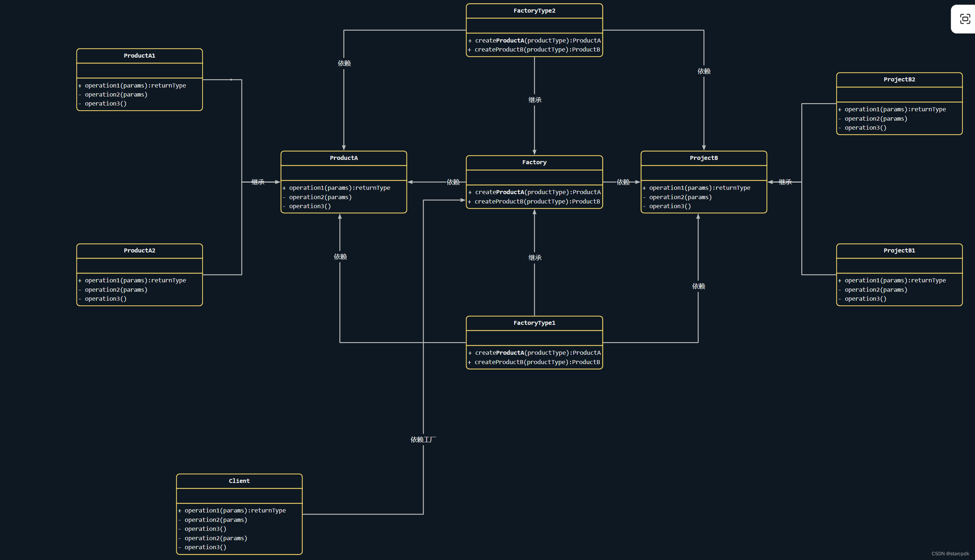Click createProductB method in FactoryType1
The height and width of the screenshot is (560, 975).
[x=534, y=362]
